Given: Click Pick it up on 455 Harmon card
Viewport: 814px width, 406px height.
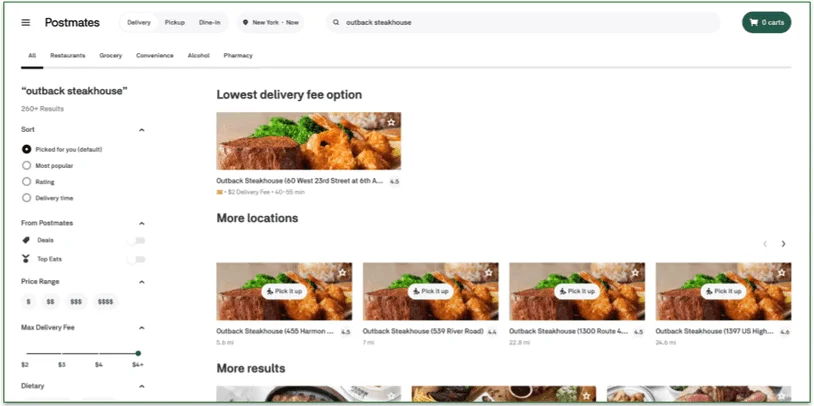Looking at the screenshot, I should pos(284,291).
